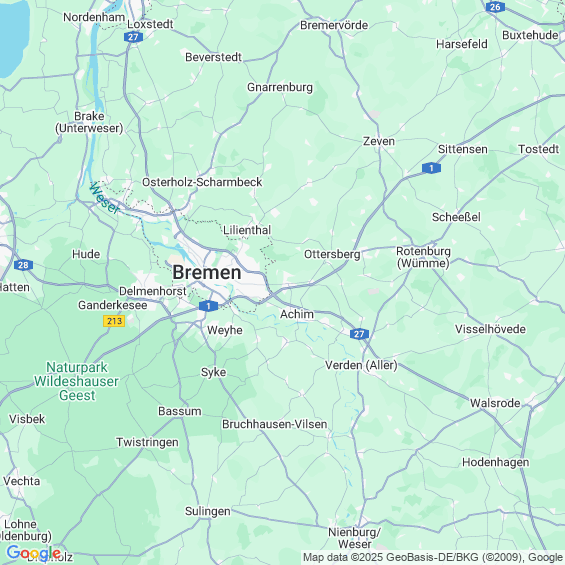The width and height of the screenshot is (565, 565).
Task: Select the Bremen city label
Action: coord(207,273)
